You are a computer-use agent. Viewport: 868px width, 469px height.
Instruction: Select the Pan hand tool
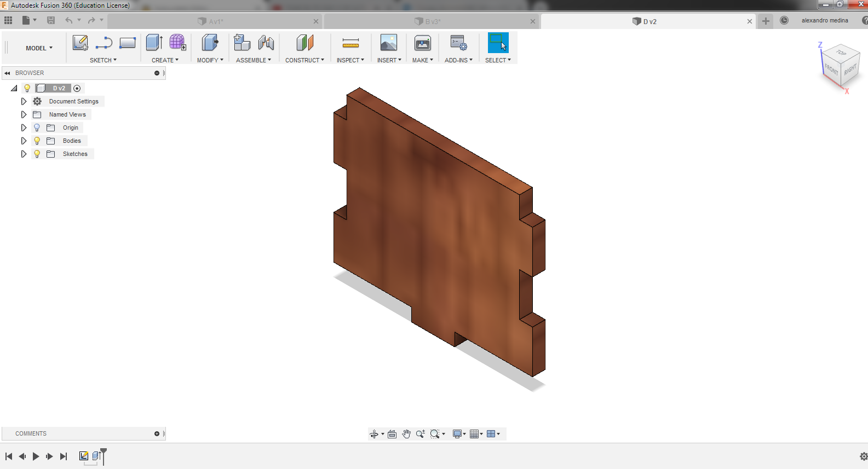tap(406, 434)
